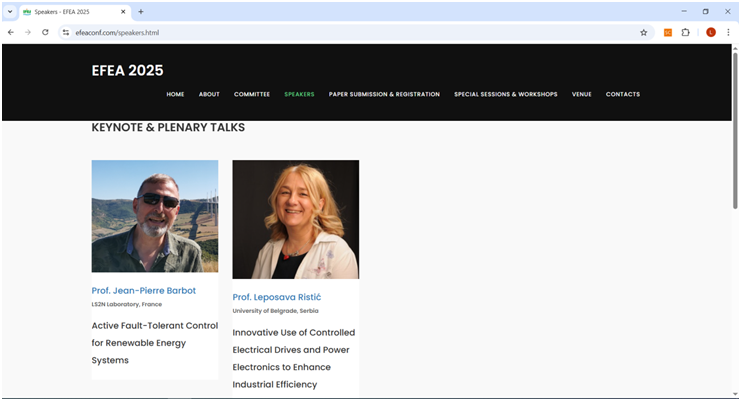This screenshot has width=741, height=401.
Task: Close the Speakers - EFEA 2025 tab
Action: (125, 11)
